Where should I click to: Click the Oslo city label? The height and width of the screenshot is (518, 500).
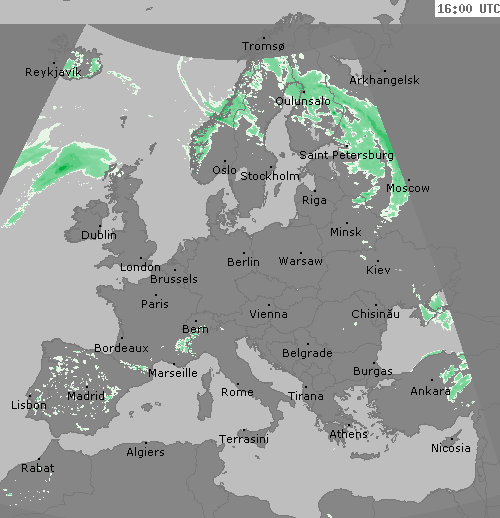pos(224,170)
